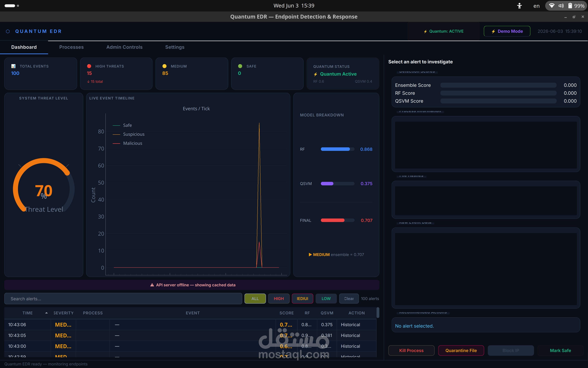The height and width of the screenshot is (368, 588).
Task: Click the Total Events bar chart icon
Action: click(13, 66)
